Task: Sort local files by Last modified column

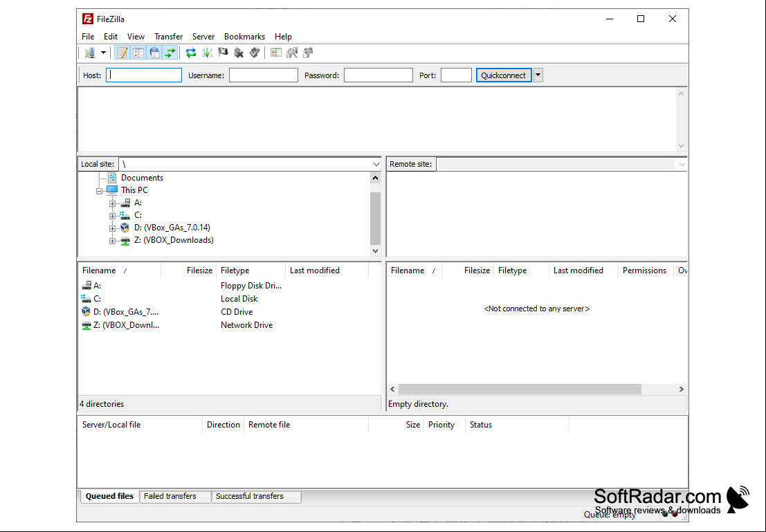Action: (x=327, y=270)
